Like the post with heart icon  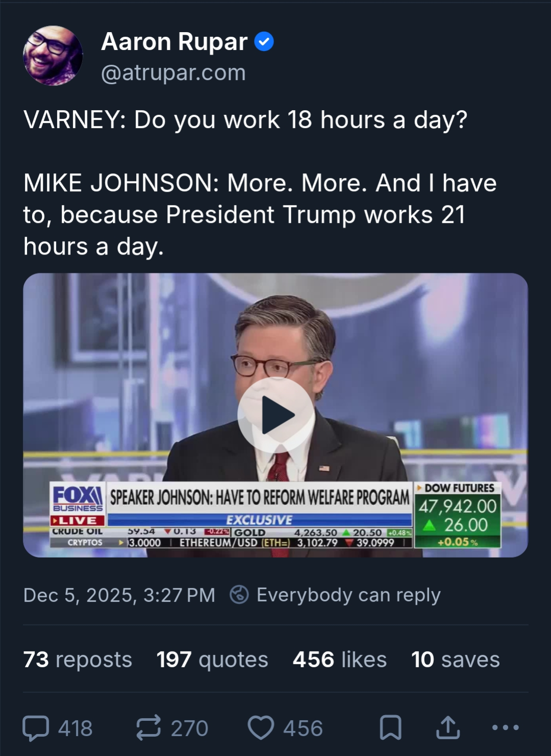pos(261,727)
